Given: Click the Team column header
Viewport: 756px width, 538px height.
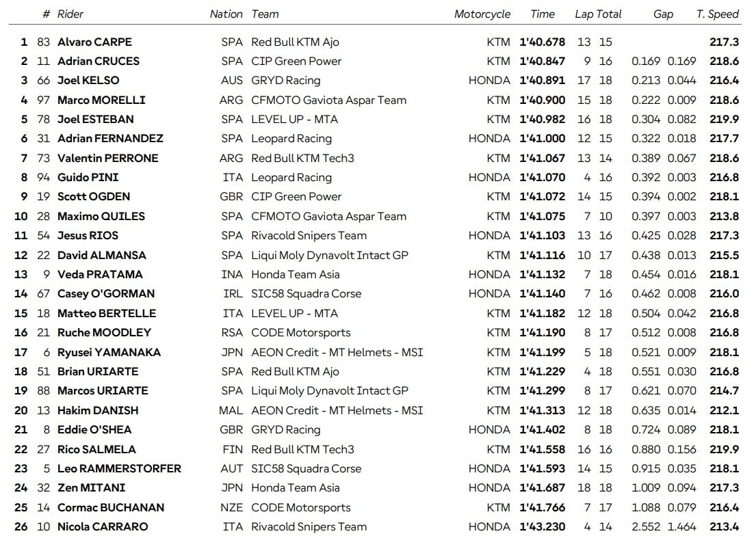Looking at the screenshot, I should (x=265, y=14).
